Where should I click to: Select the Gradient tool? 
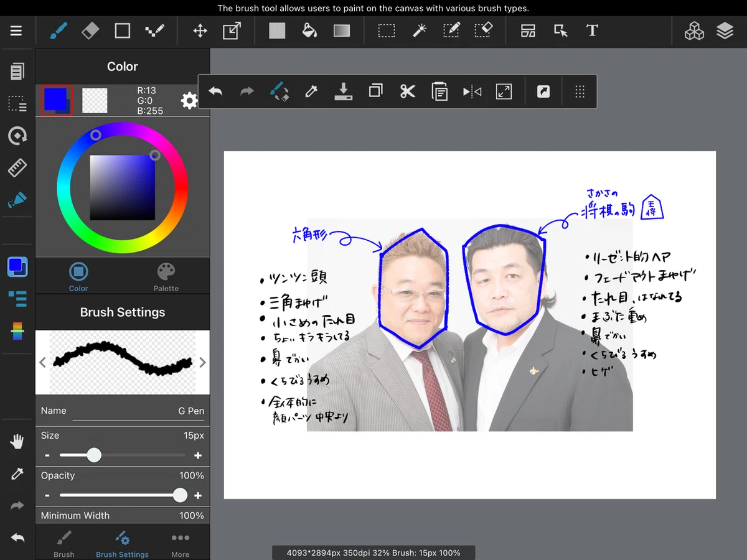tap(342, 30)
